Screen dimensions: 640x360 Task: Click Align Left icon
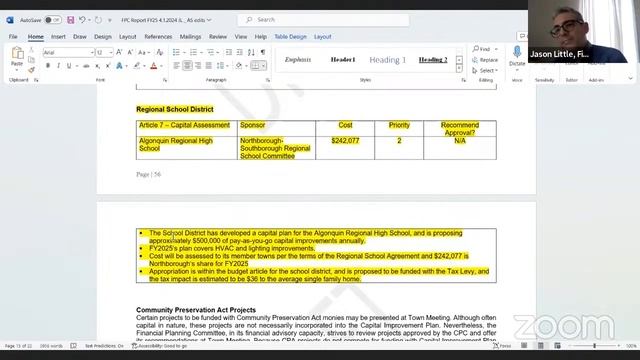[x=176, y=66]
